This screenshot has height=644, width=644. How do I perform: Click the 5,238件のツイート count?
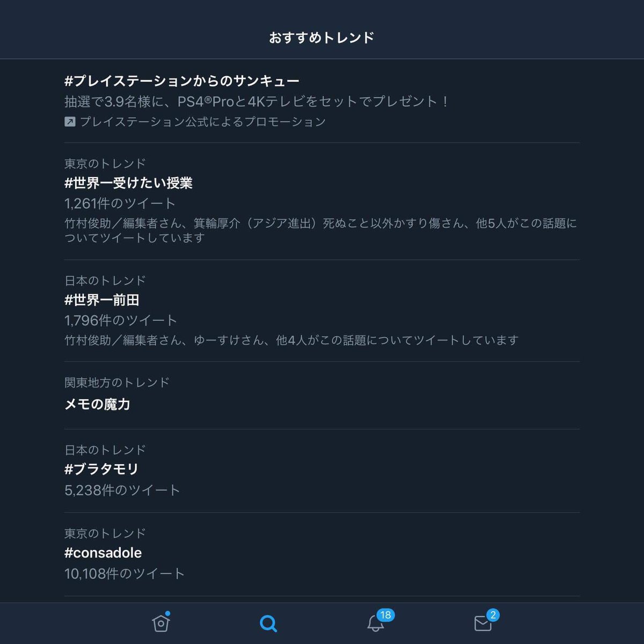122,490
